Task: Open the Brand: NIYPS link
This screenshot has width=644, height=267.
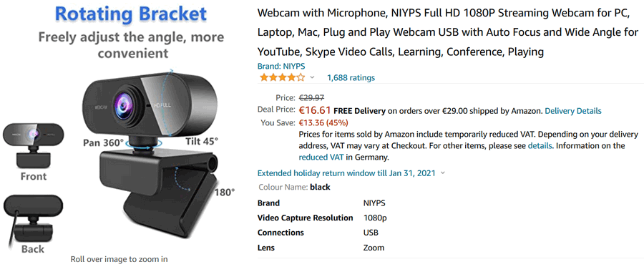Action: (281, 66)
